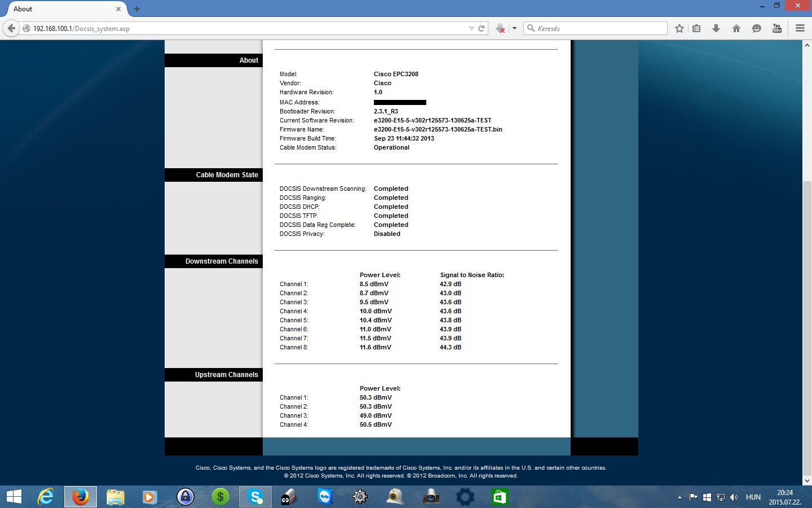Open the taskbar clock 20:24
812x508 pixels.
click(x=785, y=497)
